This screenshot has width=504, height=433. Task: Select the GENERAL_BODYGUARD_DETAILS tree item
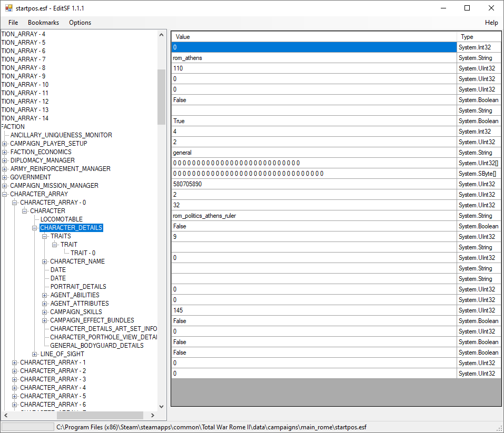click(x=97, y=346)
